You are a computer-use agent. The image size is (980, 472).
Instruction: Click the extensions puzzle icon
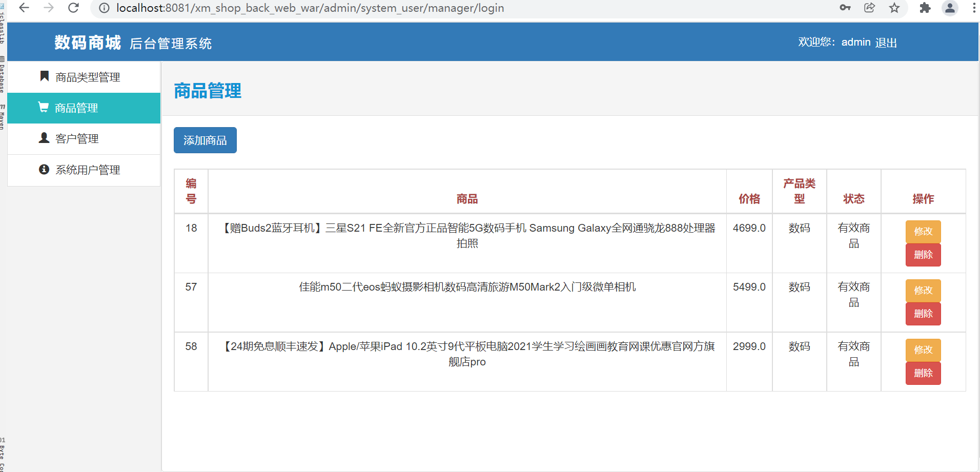tap(925, 8)
